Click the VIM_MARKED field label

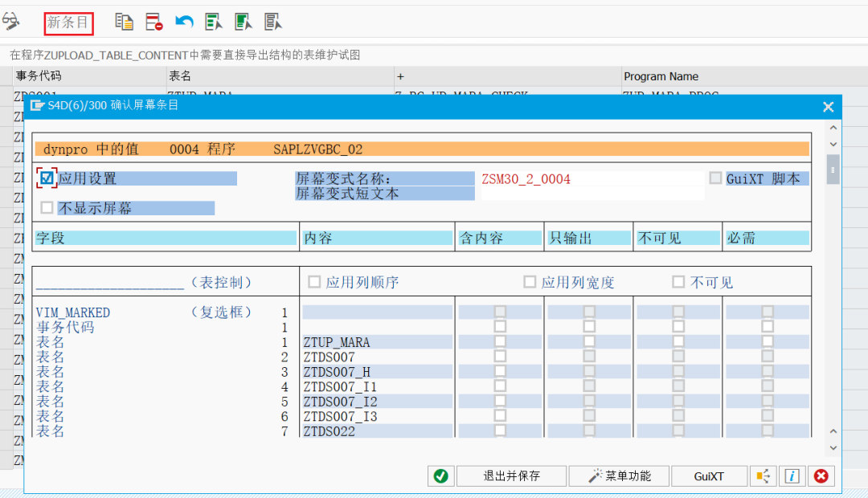click(73, 312)
